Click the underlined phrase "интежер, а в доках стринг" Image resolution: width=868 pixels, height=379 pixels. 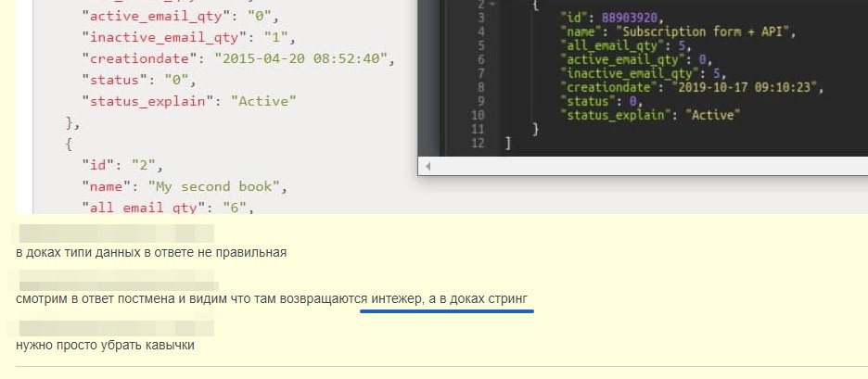coord(449,298)
